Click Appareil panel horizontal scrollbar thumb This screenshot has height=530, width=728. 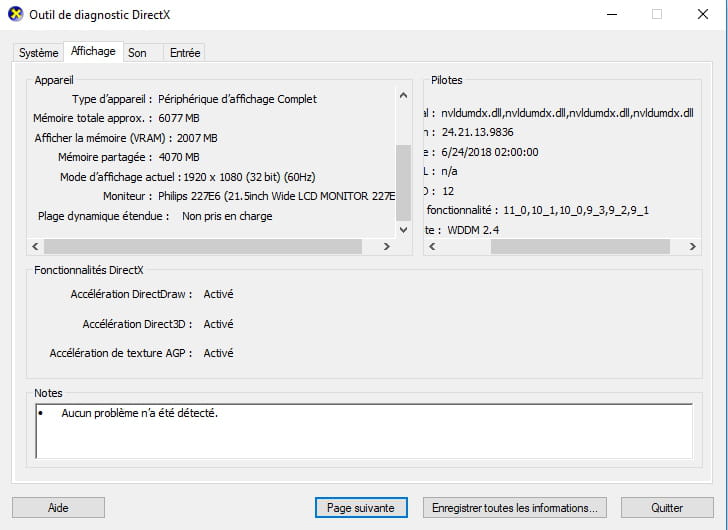tap(203, 246)
